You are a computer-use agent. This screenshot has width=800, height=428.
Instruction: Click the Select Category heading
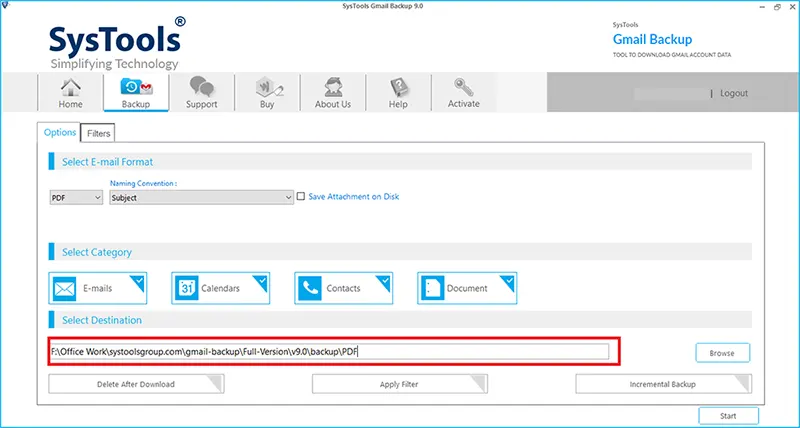(x=97, y=252)
